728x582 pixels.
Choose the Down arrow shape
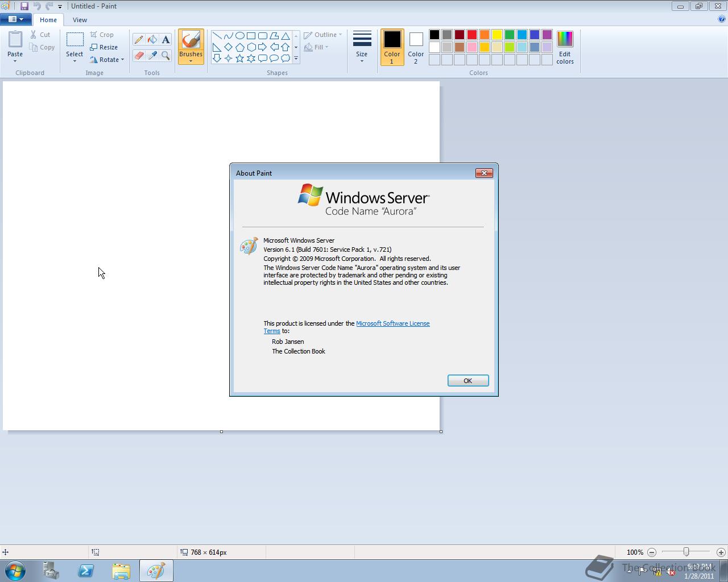pyautogui.click(x=217, y=58)
